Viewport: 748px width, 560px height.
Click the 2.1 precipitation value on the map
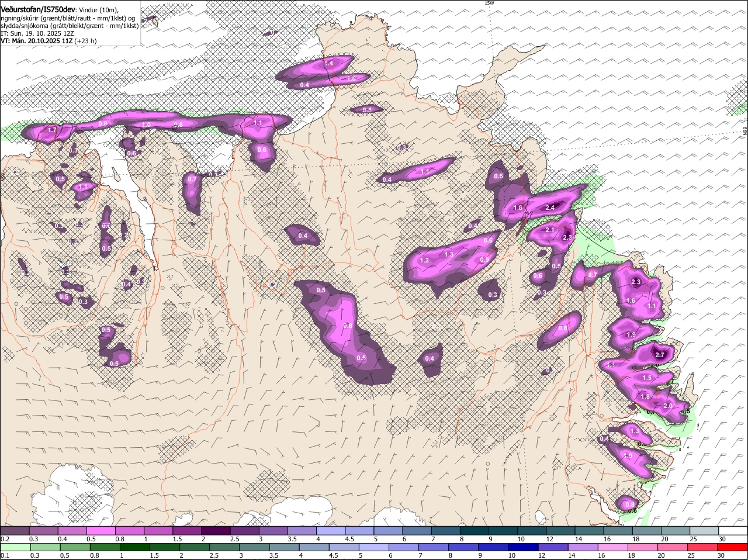[x=550, y=230]
